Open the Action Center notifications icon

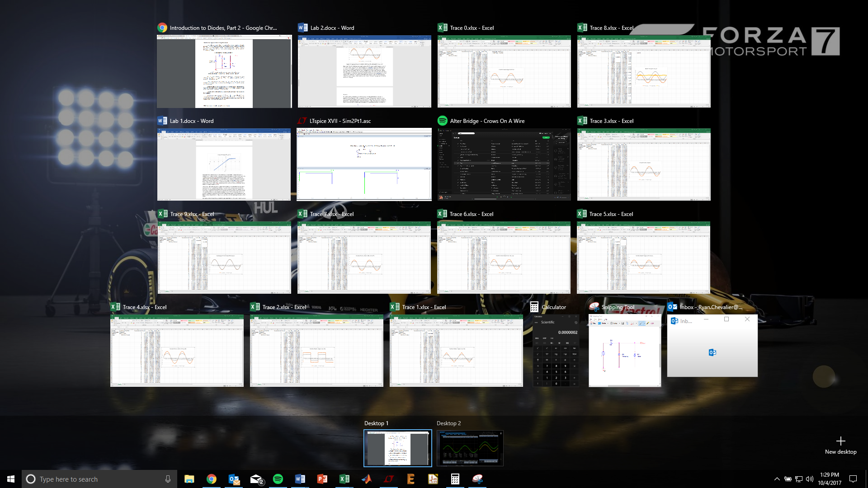tap(853, 479)
